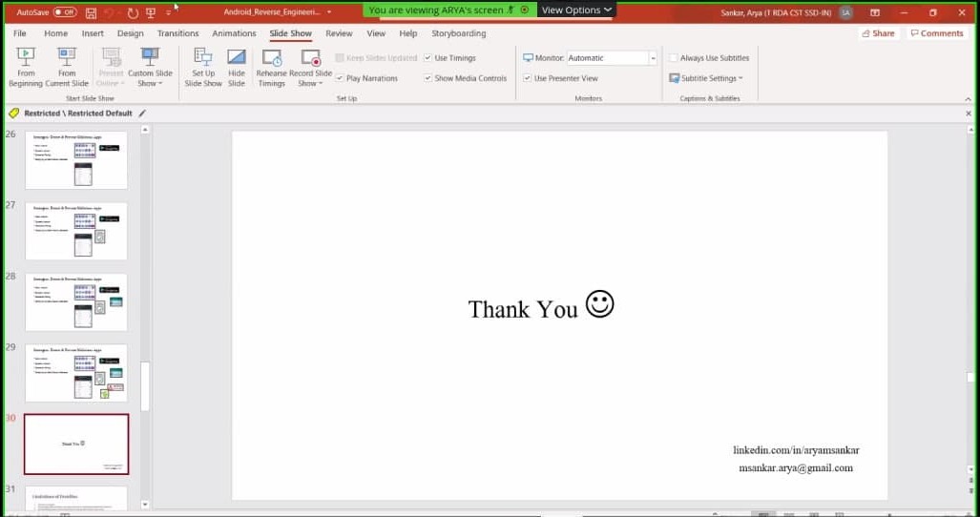
Task: Start slide show From Current Slide
Action: 67,67
